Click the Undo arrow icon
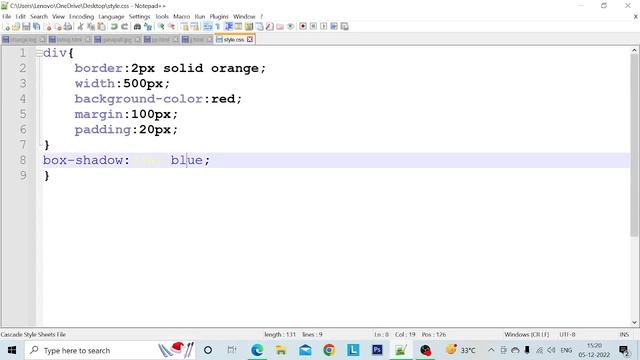Image resolution: width=640 pixels, height=360 pixels. (x=114, y=27)
